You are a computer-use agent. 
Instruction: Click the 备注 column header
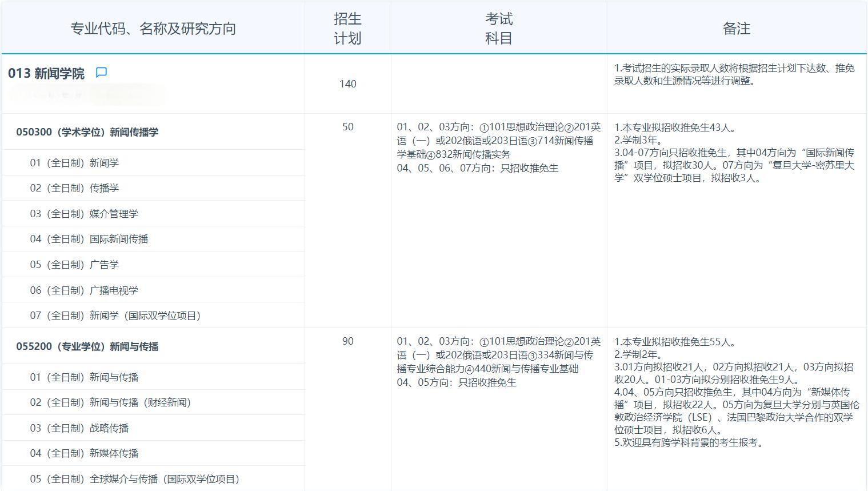point(737,27)
